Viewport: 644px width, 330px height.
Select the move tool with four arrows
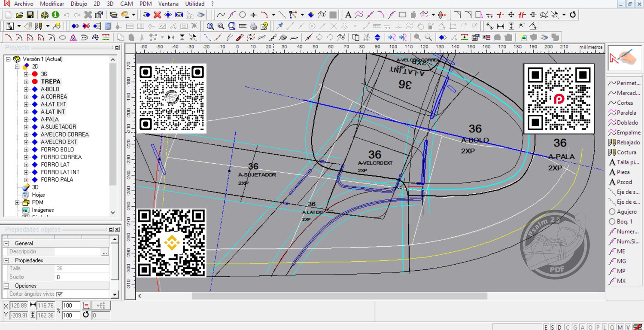click(511, 15)
